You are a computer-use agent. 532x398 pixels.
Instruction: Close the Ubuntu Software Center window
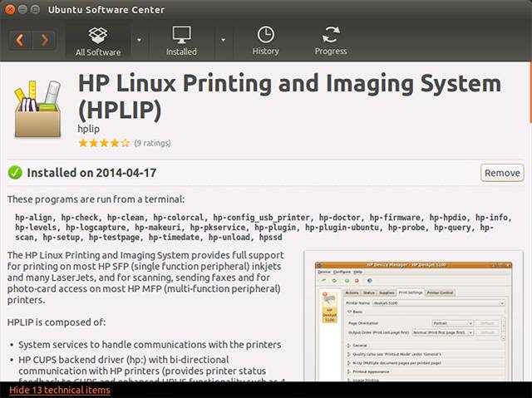tap(10, 9)
